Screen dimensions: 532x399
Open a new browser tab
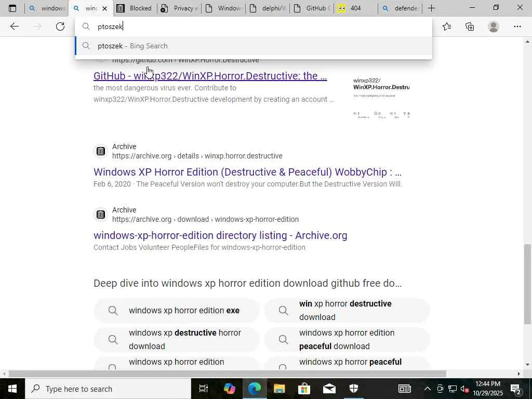[x=431, y=8]
